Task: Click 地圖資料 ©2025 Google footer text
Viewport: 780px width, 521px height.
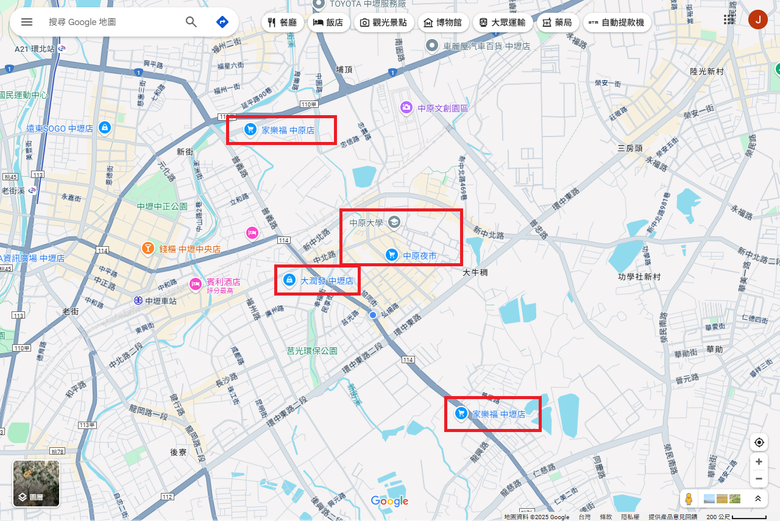Action: [x=537, y=517]
